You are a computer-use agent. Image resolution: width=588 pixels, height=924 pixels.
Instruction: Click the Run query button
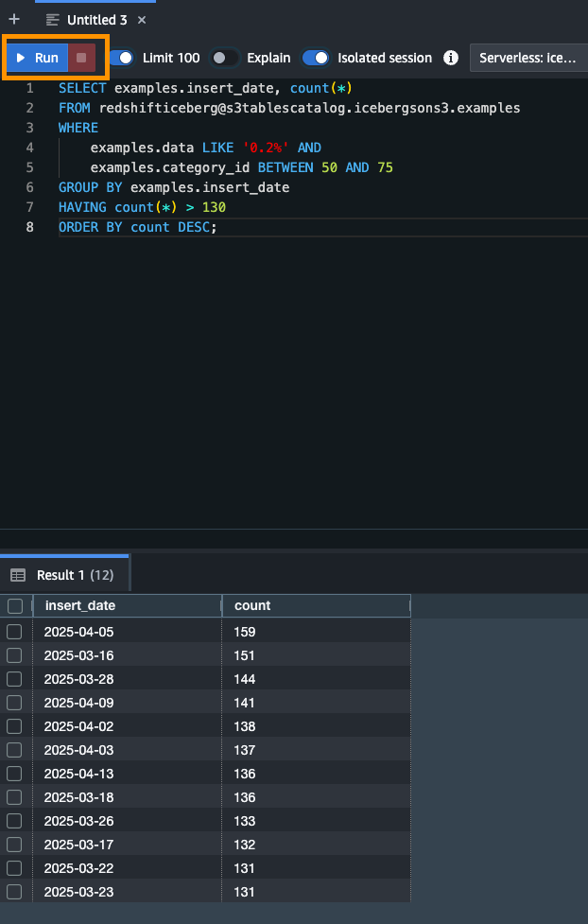point(38,58)
